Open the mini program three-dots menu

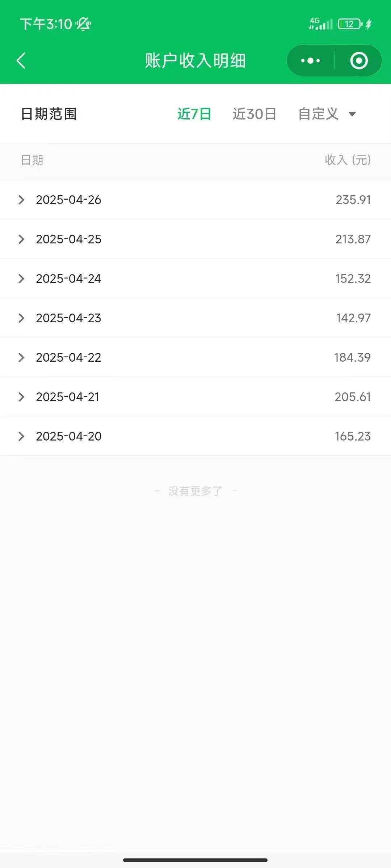pos(310,60)
